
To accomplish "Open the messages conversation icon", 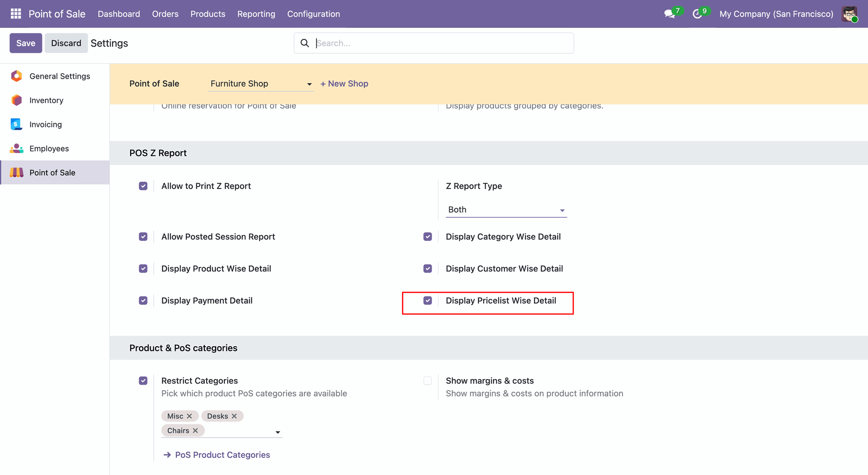I will [x=670, y=14].
